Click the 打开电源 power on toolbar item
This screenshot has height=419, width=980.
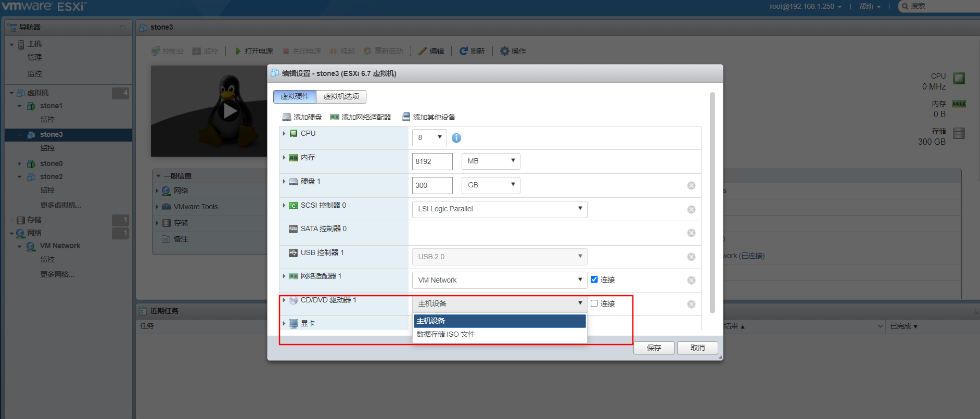coord(254,51)
